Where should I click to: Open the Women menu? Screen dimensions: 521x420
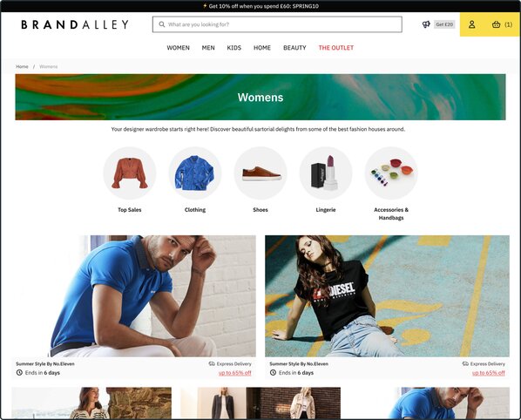178,48
